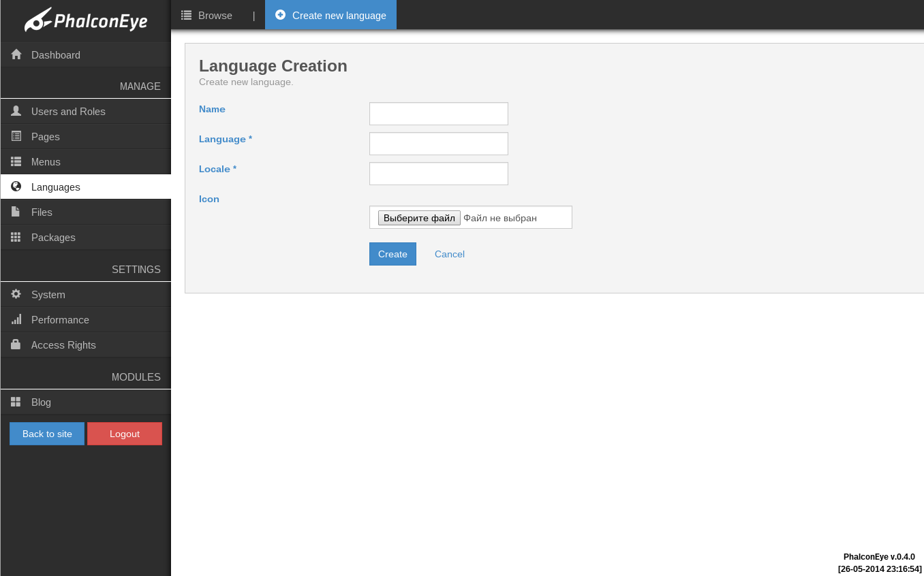
Task: Click the plus icon on Create new language
Action: (x=280, y=15)
